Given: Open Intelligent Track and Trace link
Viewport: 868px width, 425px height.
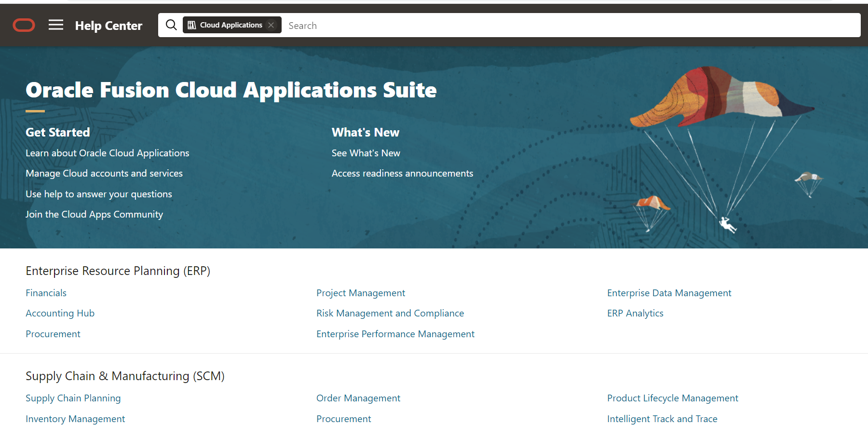Looking at the screenshot, I should tap(662, 419).
